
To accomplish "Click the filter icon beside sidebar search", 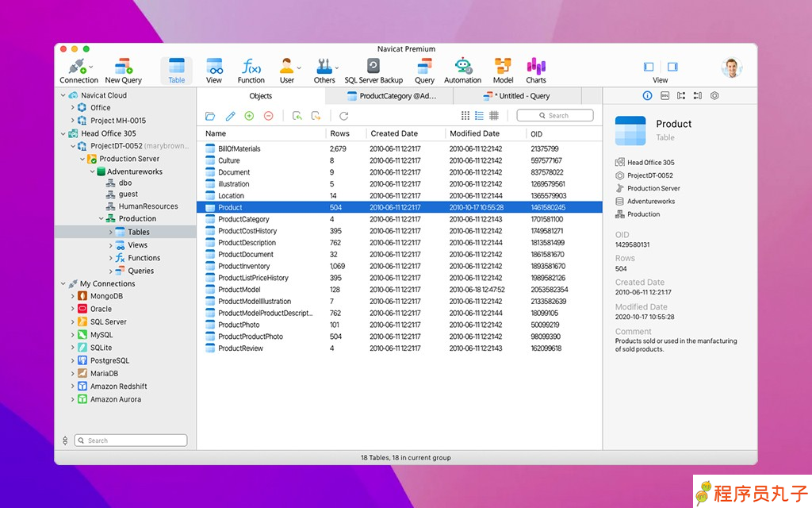I will (65, 441).
